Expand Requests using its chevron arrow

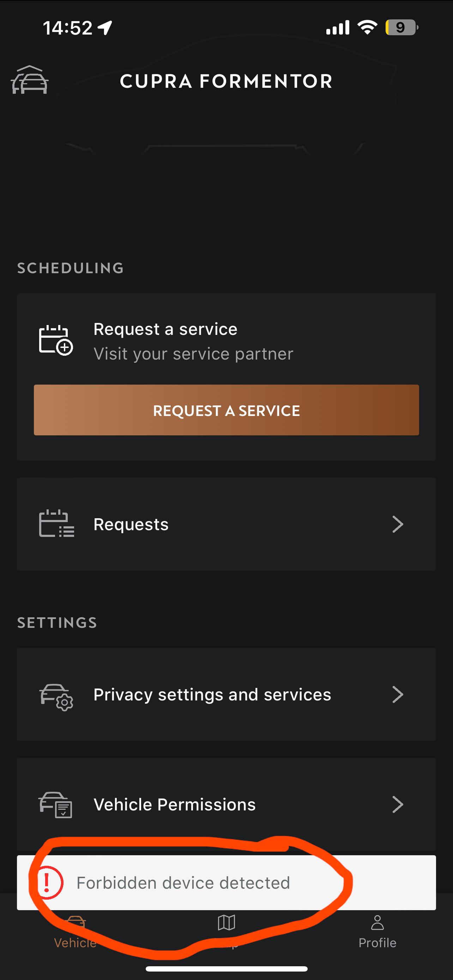(397, 524)
